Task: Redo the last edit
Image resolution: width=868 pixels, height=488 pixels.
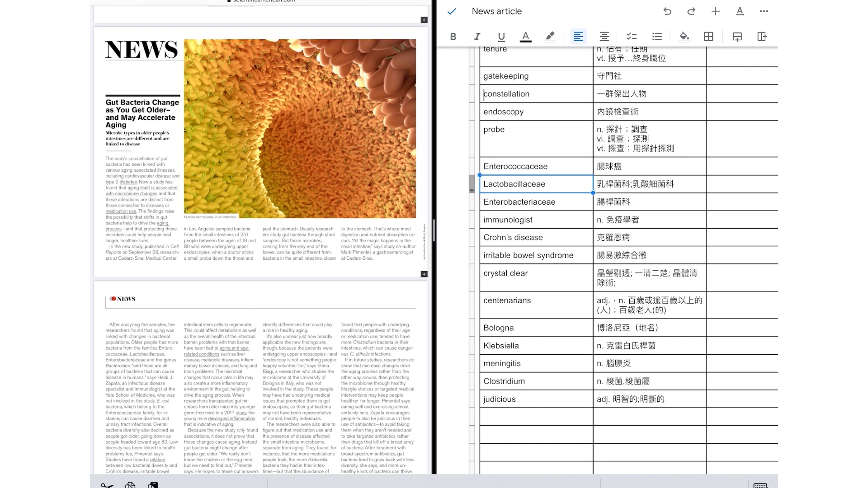Action: 691,11
